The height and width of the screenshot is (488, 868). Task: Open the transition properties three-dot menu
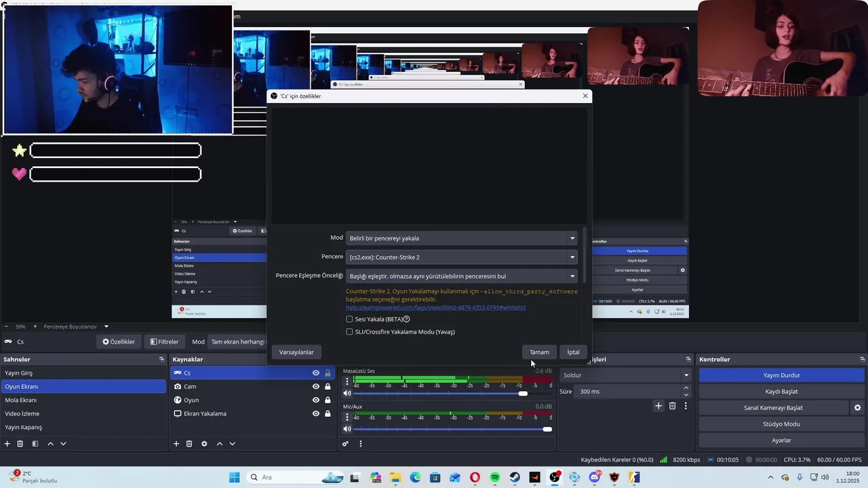[686, 405]
